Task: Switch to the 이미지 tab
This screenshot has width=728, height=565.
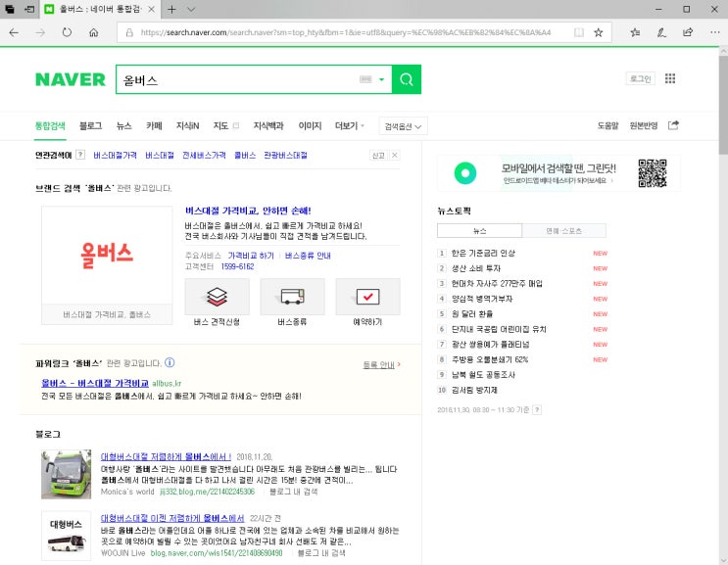Action: [311, 125]
